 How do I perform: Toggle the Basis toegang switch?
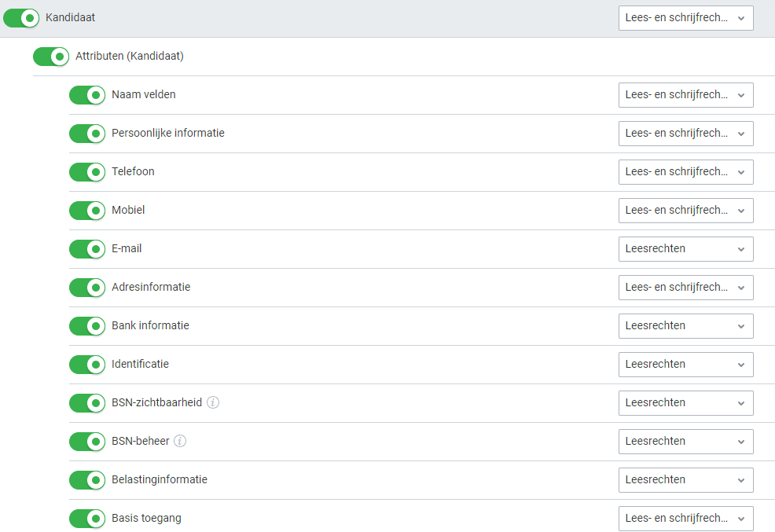pos(87,519)
